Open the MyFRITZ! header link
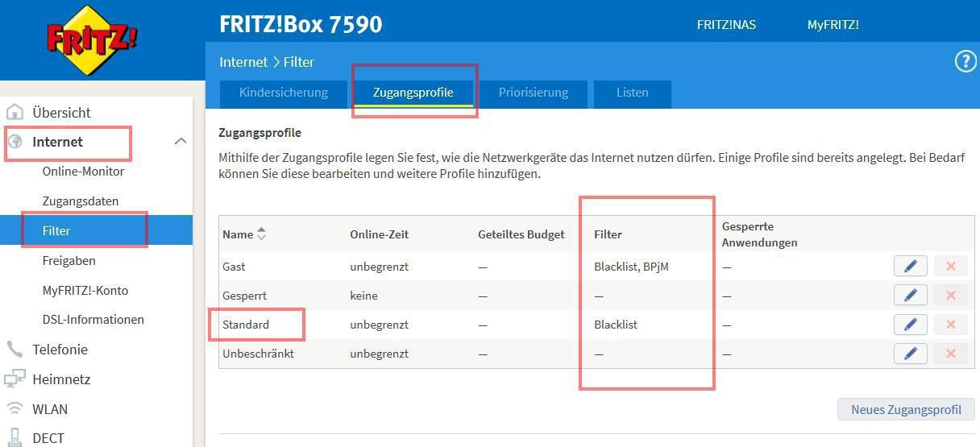The image size is (980, 447). tap(833, 24)
